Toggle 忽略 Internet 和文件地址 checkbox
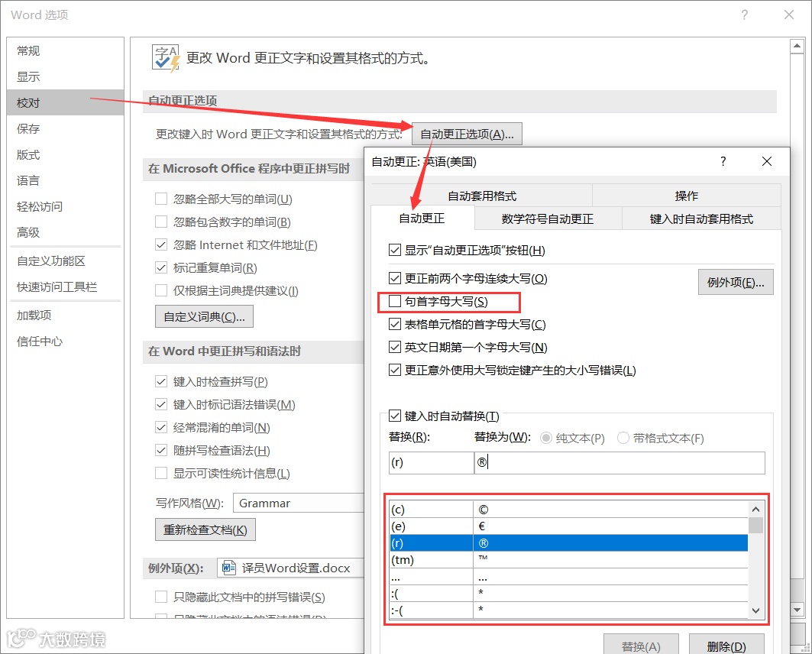 click(161, 244)
